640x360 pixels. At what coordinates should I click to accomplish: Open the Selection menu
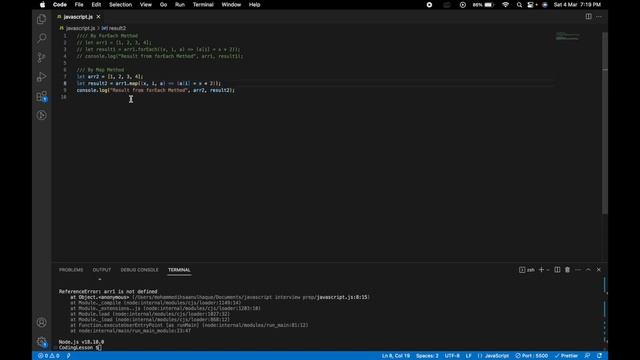pos(120,5)
